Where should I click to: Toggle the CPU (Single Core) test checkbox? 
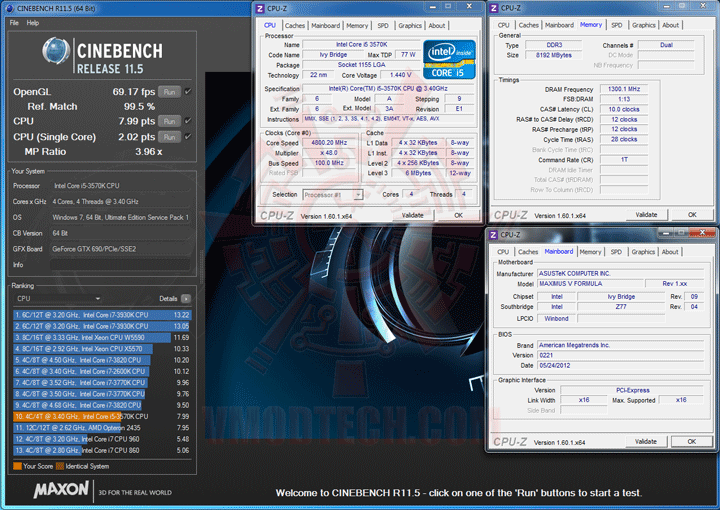click(188, 137)
